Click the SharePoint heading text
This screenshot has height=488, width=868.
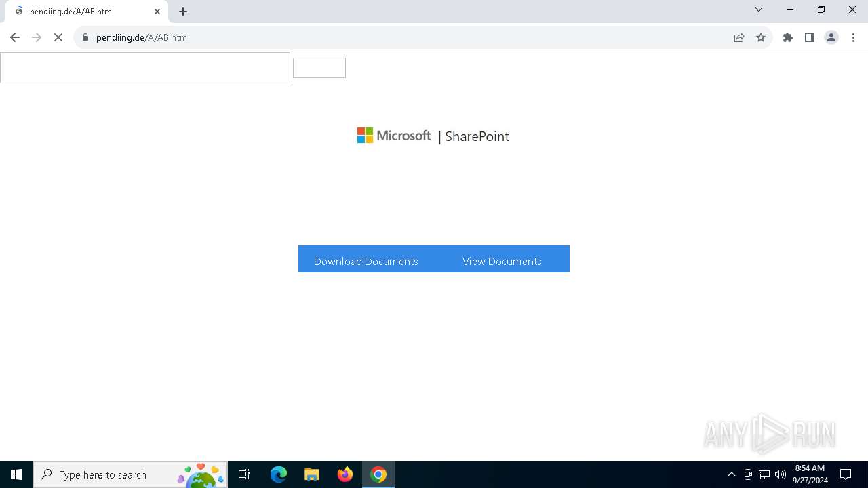point(477,136)
